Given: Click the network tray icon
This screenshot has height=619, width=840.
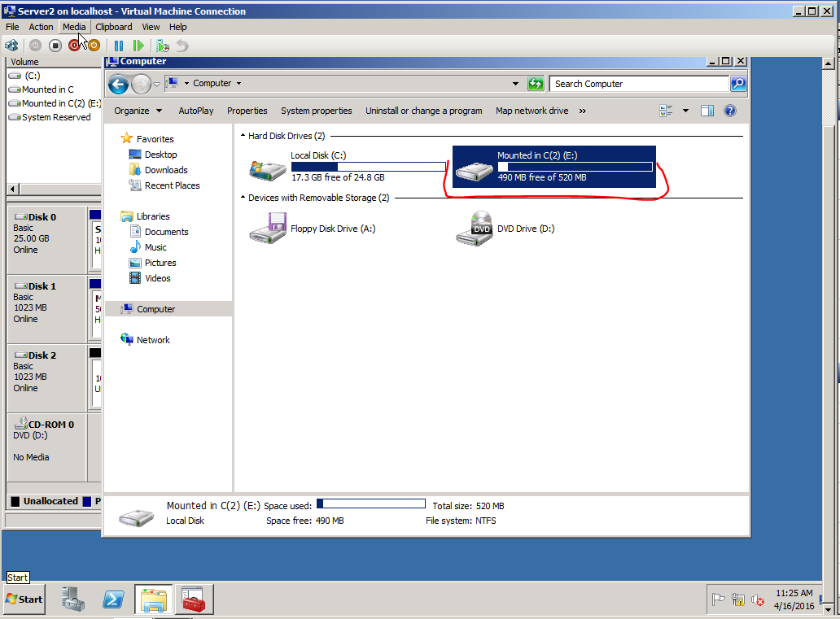Looking at the screenshot, I should tap(738, 599).
